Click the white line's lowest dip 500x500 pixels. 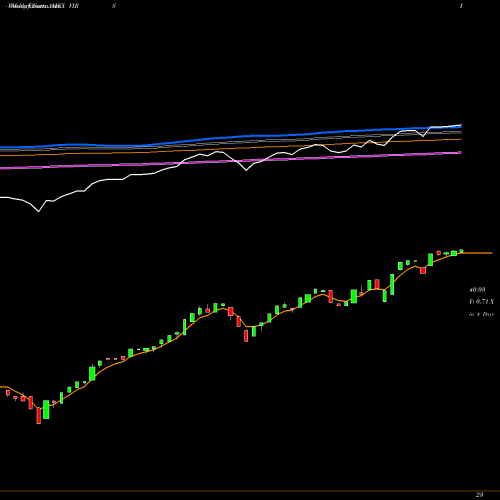point(39,211)
